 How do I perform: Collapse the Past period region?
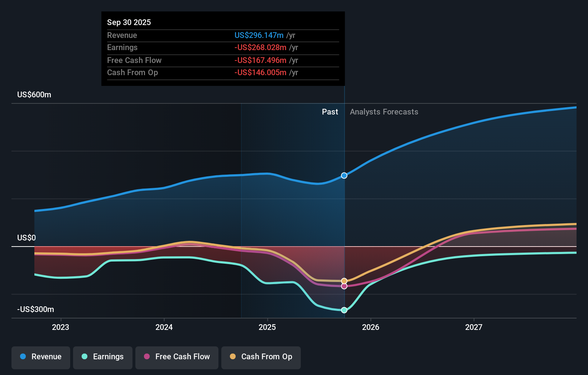coord(329,112)
